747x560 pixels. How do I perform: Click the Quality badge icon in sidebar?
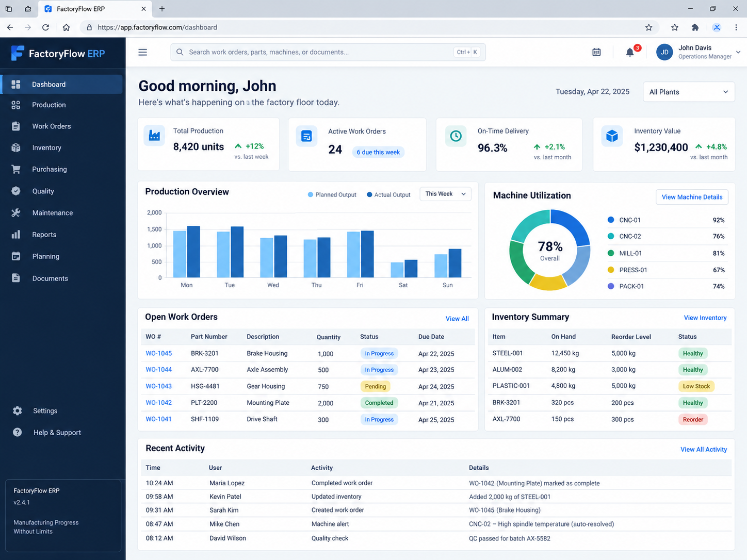pyautogui.click(x=16, y=191)
